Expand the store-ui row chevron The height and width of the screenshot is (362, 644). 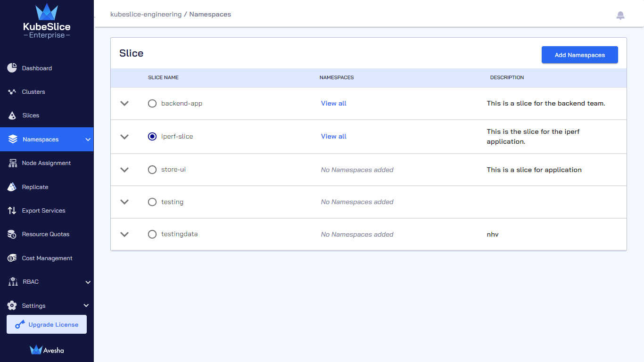pyautogui.click(x=124, y=170)
